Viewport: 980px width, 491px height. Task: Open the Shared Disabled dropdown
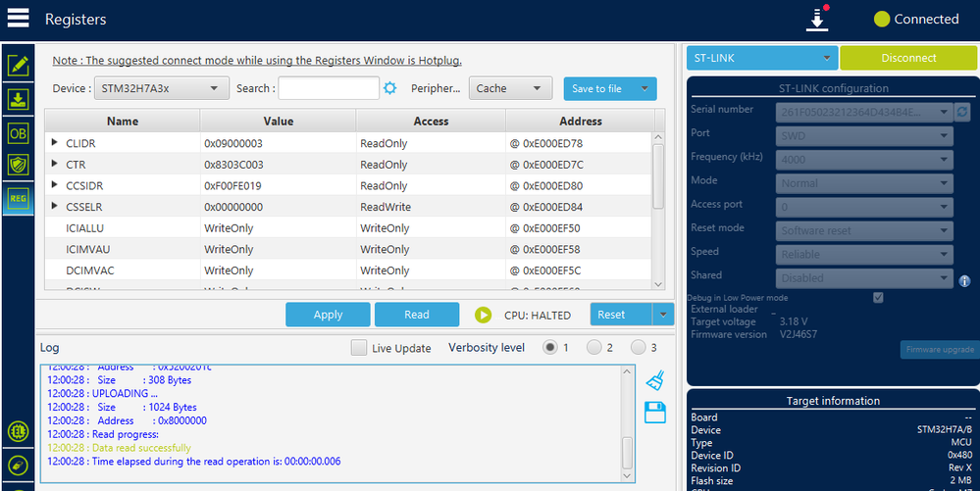[x=864, y=278]
